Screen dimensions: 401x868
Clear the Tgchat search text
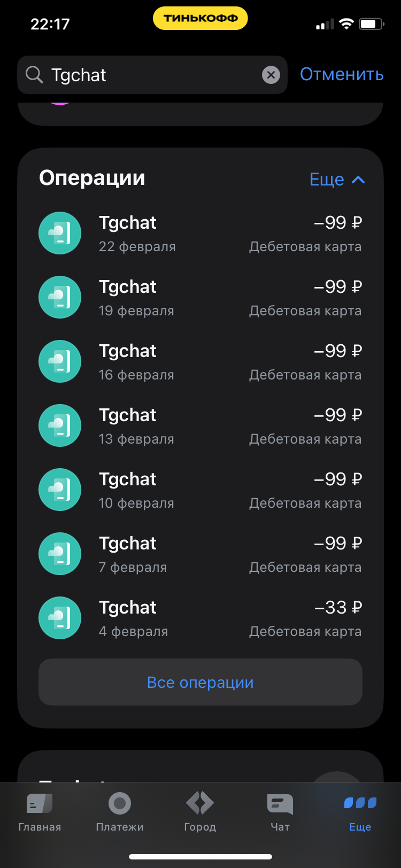(271, 75)
